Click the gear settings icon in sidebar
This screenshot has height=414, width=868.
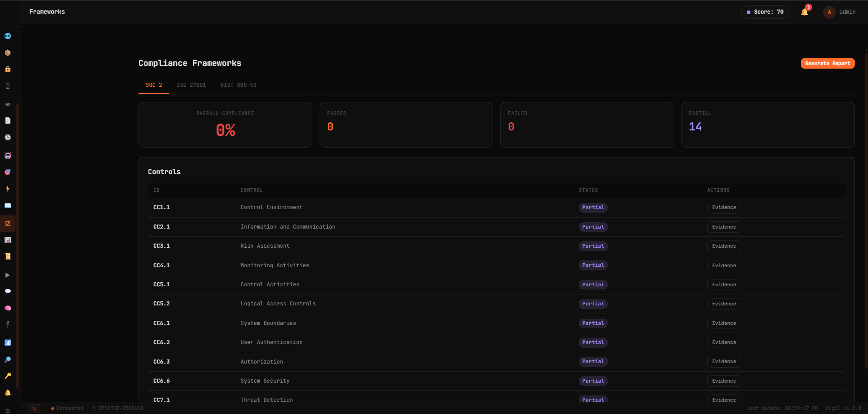(8, 410)
